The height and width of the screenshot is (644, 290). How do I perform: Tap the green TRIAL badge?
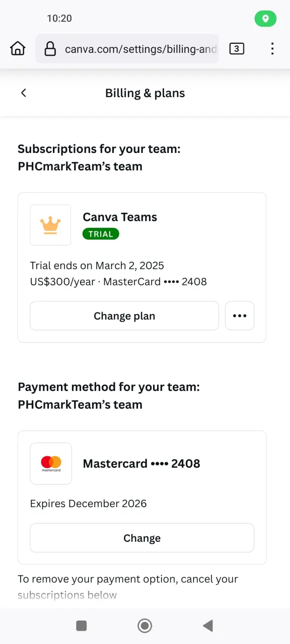tap(101, 234)
